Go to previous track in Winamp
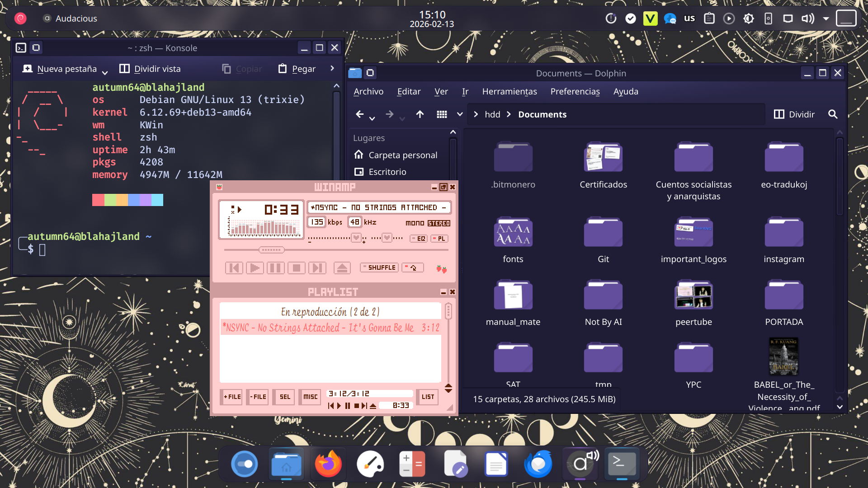This screenshot has height=488, width=868. (x=234, y=268)
